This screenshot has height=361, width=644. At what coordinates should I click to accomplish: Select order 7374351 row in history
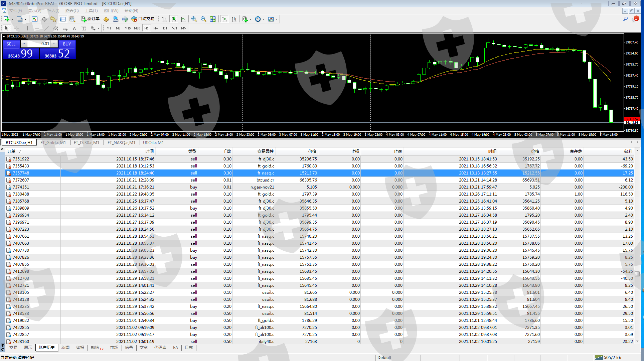click(320, 187)
